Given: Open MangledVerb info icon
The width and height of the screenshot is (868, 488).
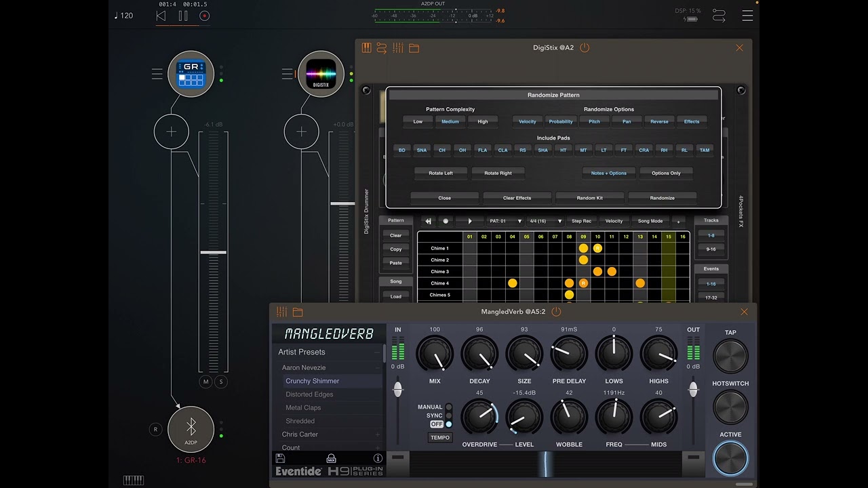Looking at the screenshot, I should [378, 458].
